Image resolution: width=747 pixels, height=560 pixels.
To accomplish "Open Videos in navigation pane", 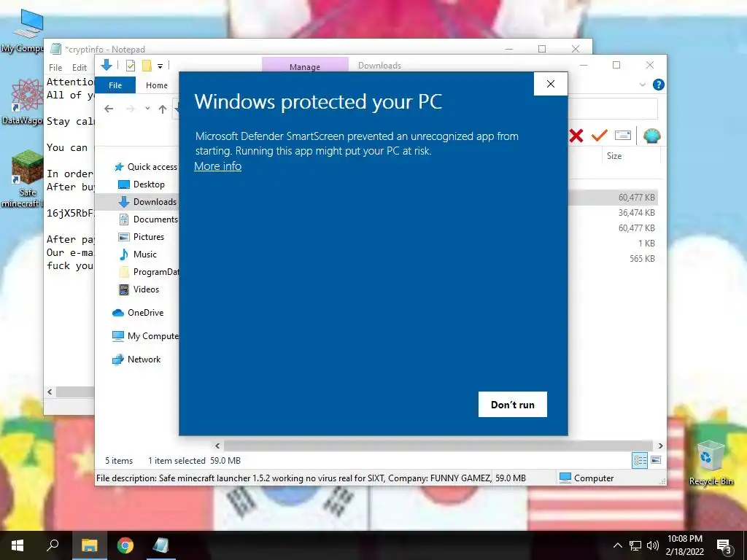I will pos(139,289).
